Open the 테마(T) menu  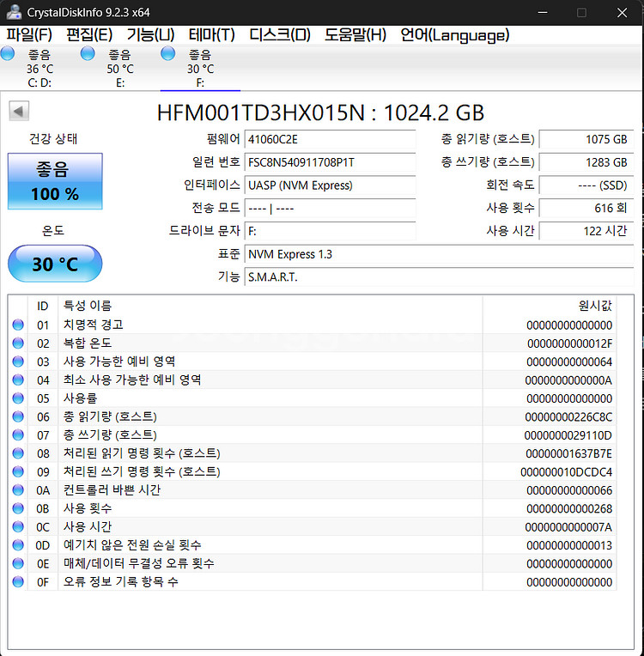pyautogui.click(x=211, y=35)
